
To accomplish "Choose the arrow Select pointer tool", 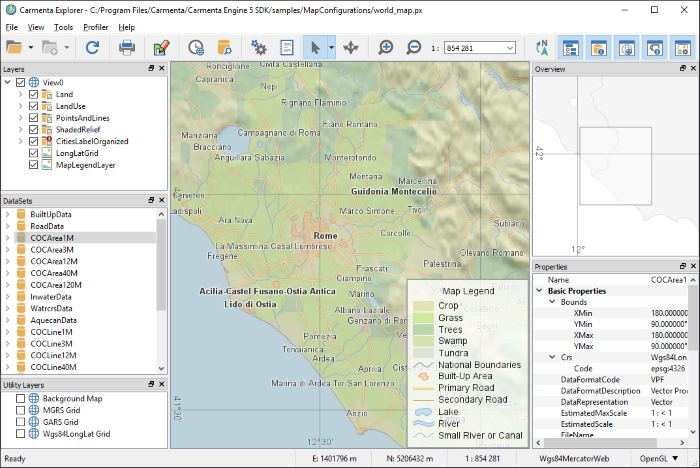I will point(315,47).
